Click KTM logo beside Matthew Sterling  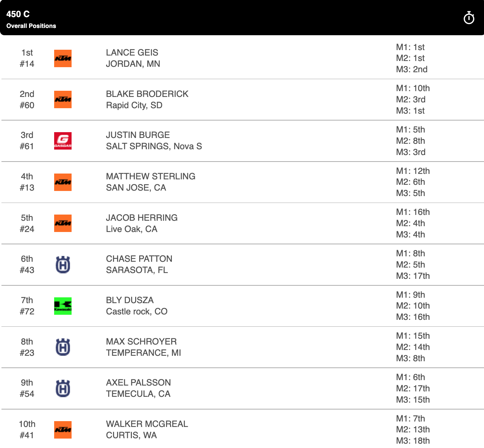(x=63, y=182)
